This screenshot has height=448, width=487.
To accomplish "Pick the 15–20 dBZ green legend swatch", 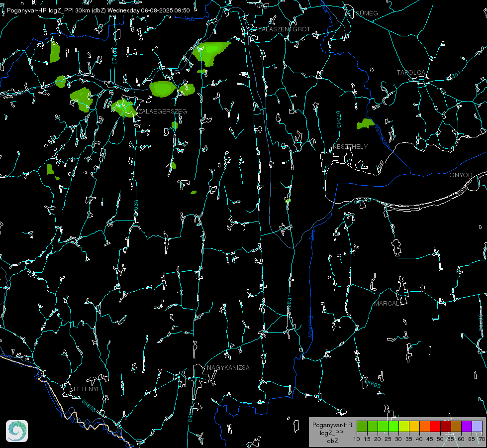I will coord(373,426).
